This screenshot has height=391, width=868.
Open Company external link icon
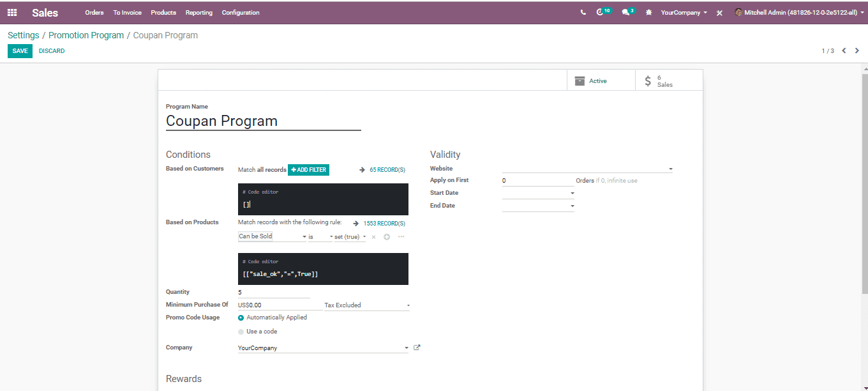(x=417, y=348)
